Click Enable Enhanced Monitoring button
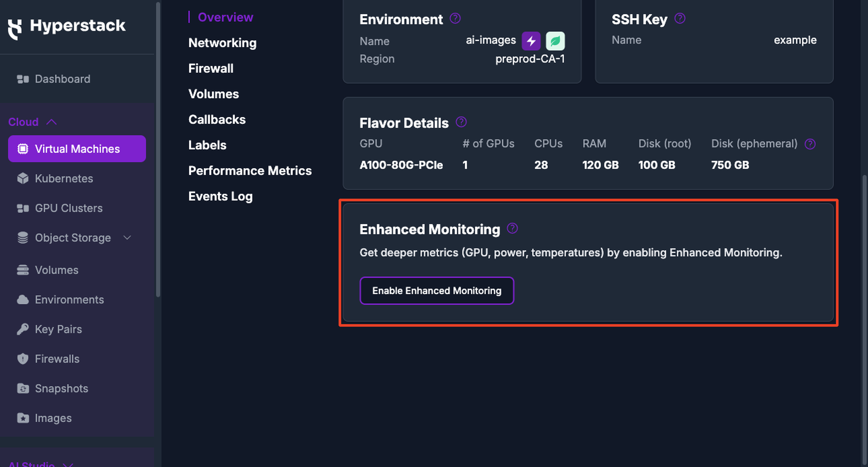 pyautogui.click(x=437, y=291)
